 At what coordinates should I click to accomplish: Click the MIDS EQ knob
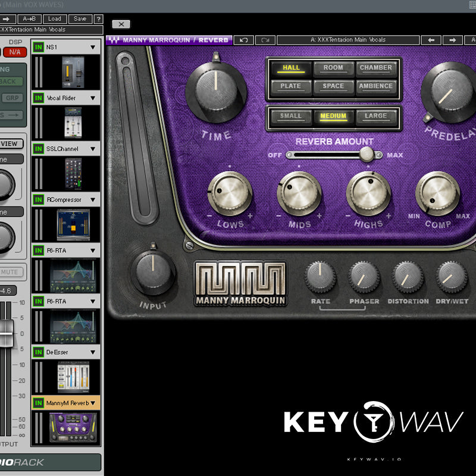click(x=299, y=193)
